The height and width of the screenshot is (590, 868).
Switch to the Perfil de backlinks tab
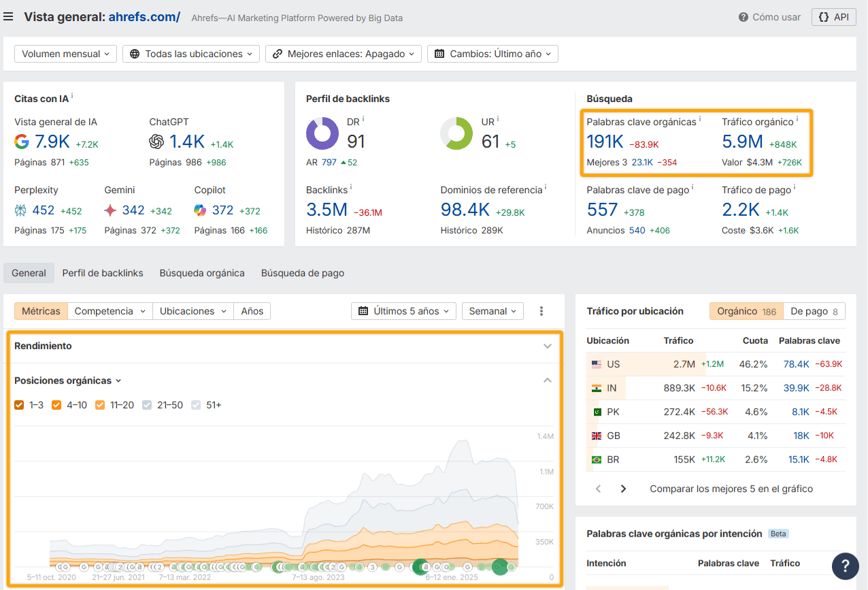[x=103, y=273]
